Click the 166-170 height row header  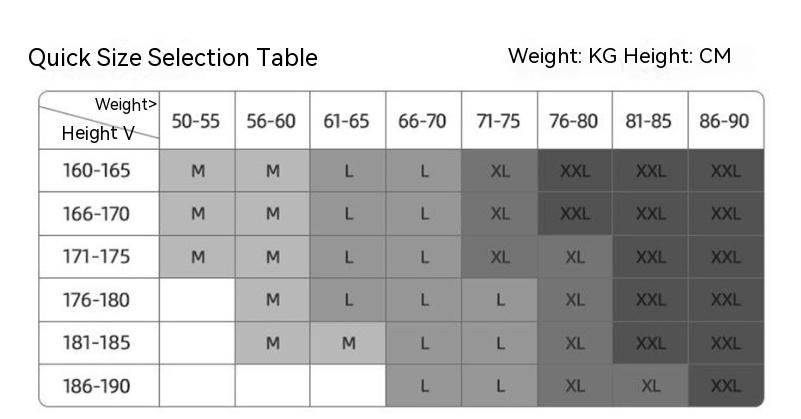pos(97,214)
